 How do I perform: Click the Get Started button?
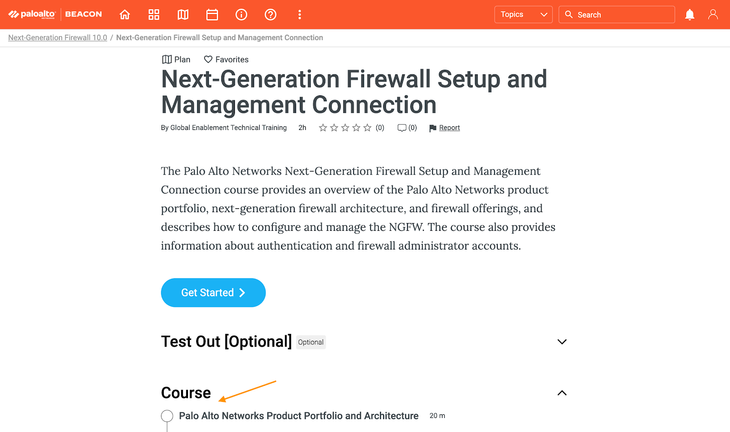pyautogui.click(x=213, y=292)
